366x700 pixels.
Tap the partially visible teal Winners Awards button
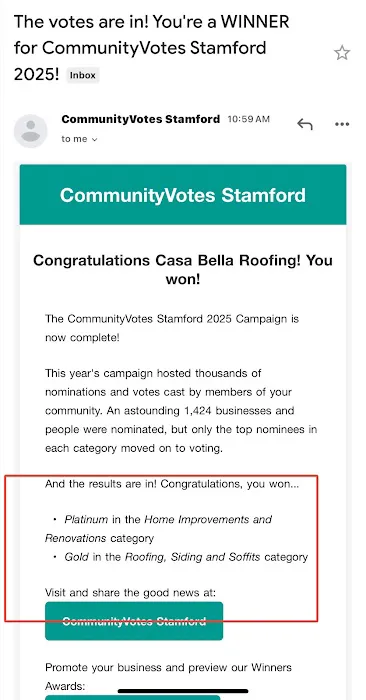[x=133, y=697]
